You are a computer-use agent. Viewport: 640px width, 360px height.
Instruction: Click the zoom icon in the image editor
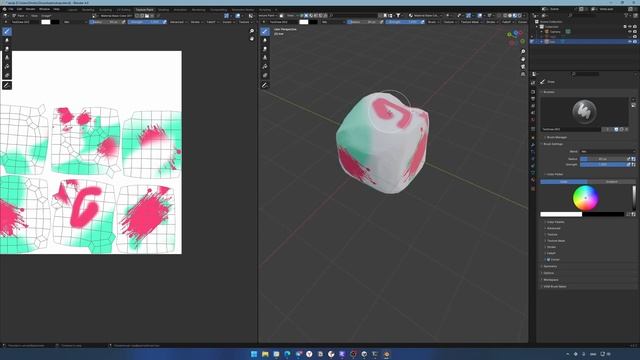pos(252,31)
